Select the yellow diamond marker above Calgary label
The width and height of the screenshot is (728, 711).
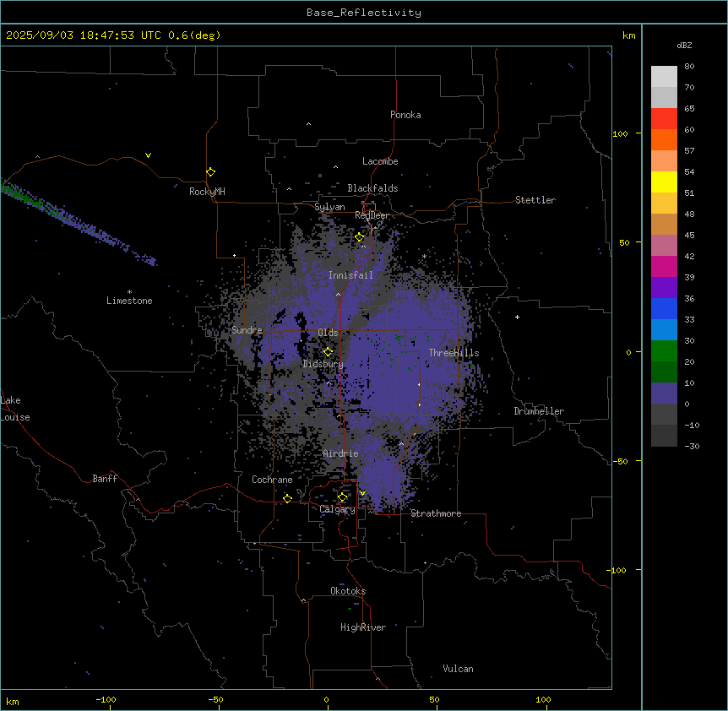[x=342, y=497]
